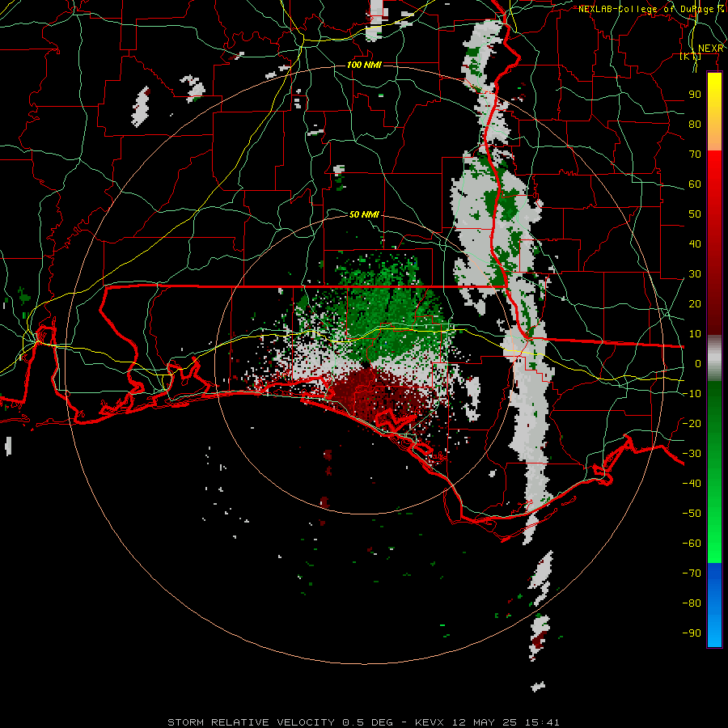Click the "100 NMI" range ring label
728x728 pixels.
pyautogui.click(x=364, y=65)
